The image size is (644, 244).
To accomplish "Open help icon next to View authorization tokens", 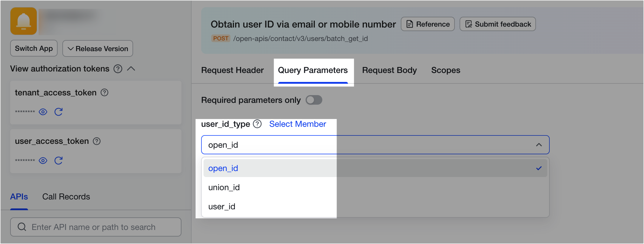I will (118, 69).
